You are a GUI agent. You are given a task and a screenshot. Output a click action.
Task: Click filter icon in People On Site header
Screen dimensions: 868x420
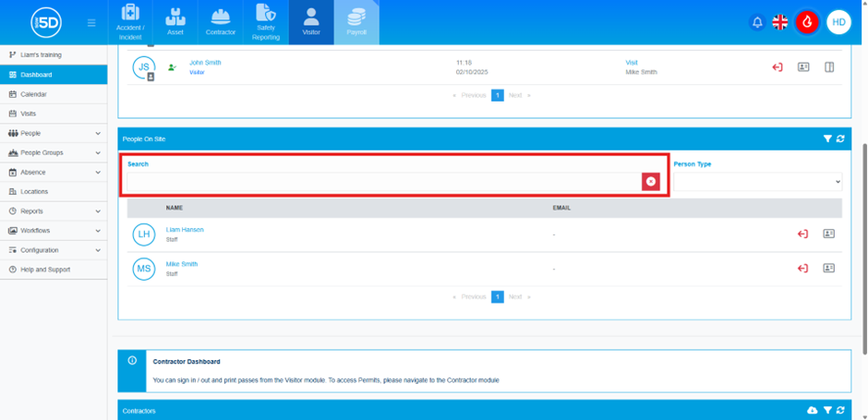click(x=827, y=139)
